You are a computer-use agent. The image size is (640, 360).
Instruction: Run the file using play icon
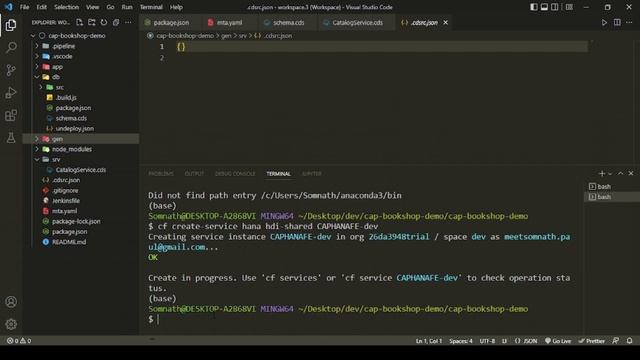(604, 22)
